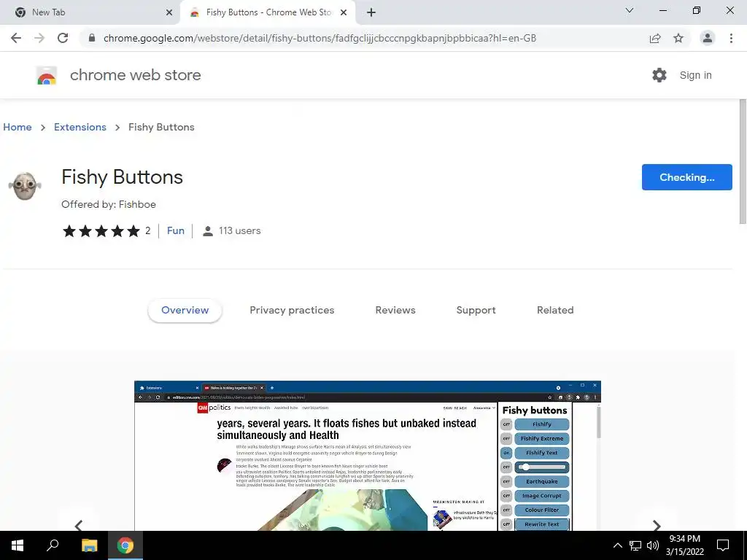Image resolution: width=747 pixels, height=560 pixels.
Task: Select the Overview tab
Action: [x=185, y=310]
